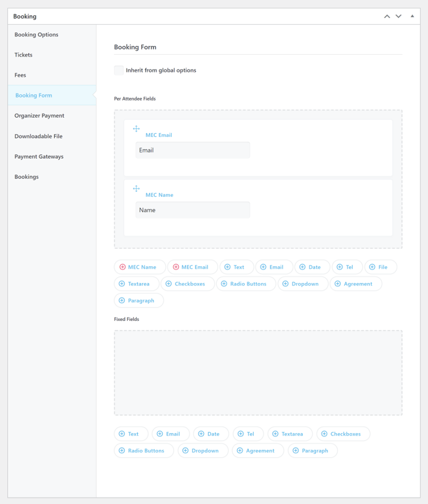Click the plus icon on the Textarea field
This screenshot has width=428, height=504.
(x=123, y=283)
